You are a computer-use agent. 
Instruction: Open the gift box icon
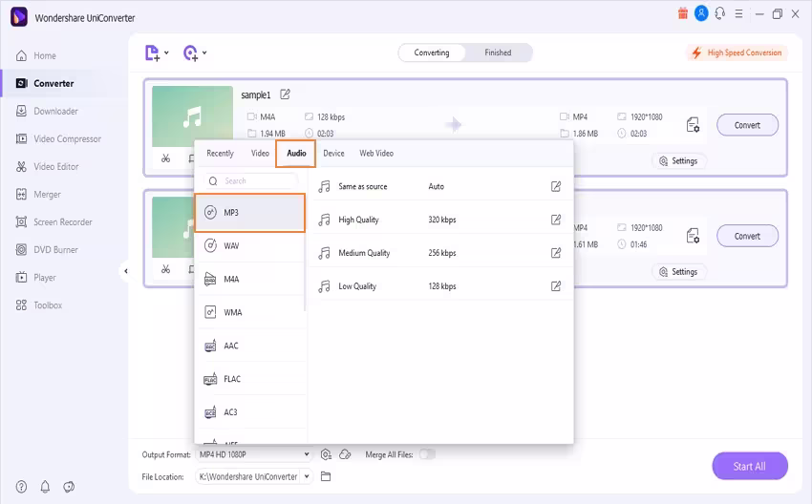(x=683, y=13)
